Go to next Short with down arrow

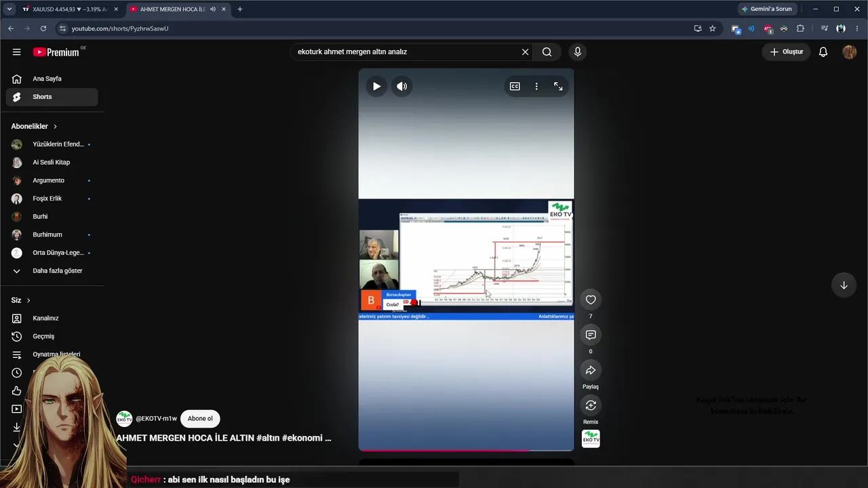[x=844, y=285]
